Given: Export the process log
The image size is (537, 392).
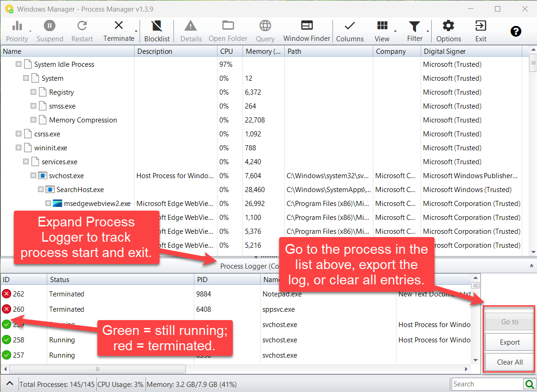Looking at the screenshot, I should 509,342.
